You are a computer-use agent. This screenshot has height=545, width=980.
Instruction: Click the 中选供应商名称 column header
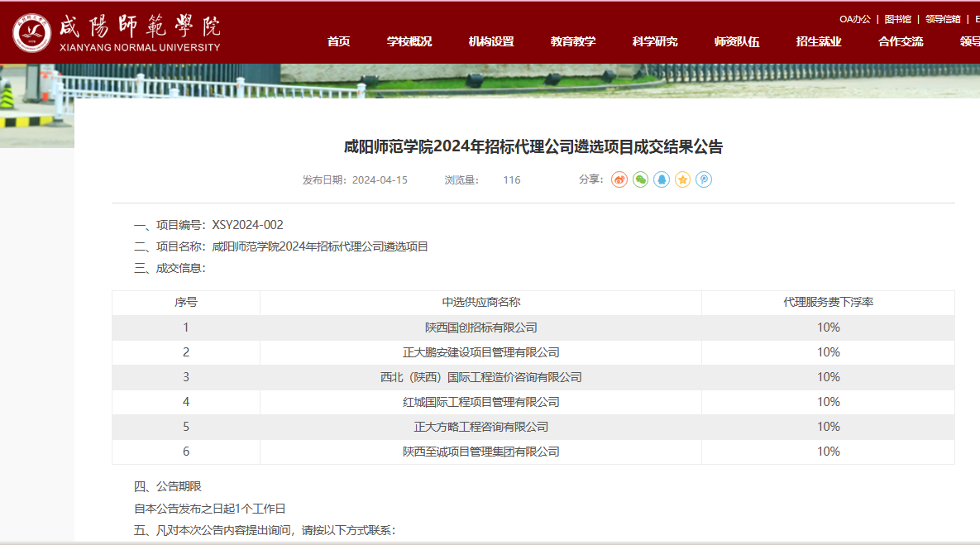tap(480, 303)
